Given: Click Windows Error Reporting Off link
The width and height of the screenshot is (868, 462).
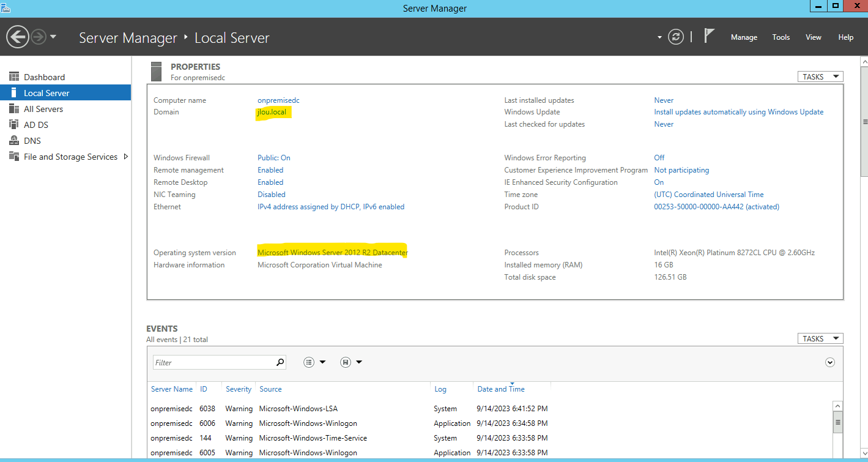Looking at the screenshot, I should [659, 158].
